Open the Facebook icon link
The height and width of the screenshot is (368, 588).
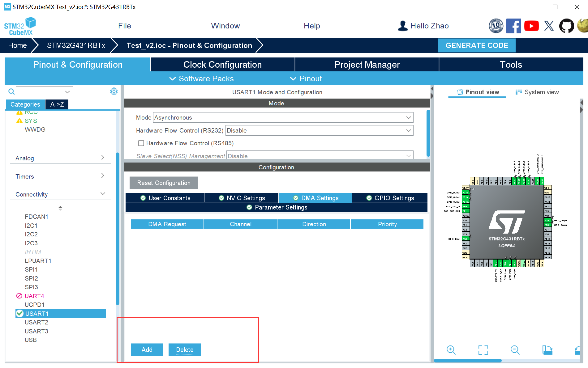click(513, 26)
